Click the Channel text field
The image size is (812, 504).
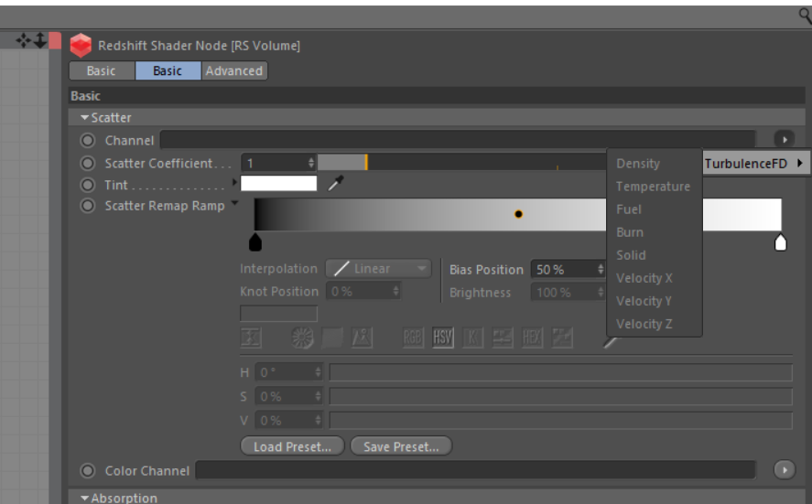pyautogui.click(x=458, y=140)
